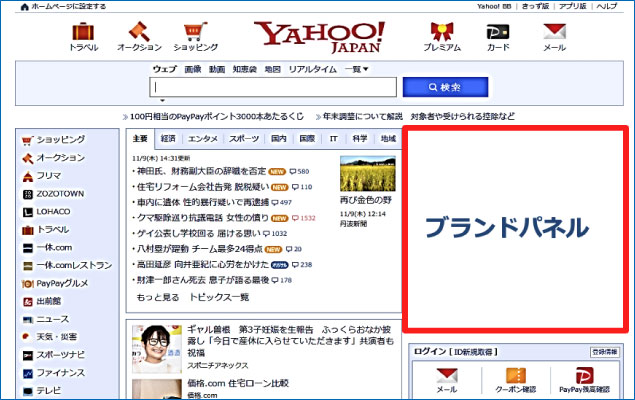Screen dimensions: 635x400
Task: Click the オークション gavel icon in sidebar
Action: tap(28, 158)
